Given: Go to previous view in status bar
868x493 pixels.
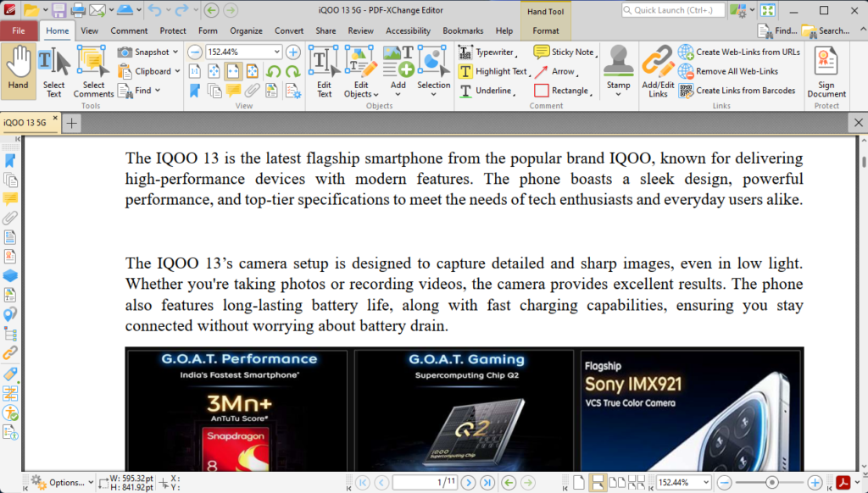Looking at the screenshot, I should (x=509, y=483).
